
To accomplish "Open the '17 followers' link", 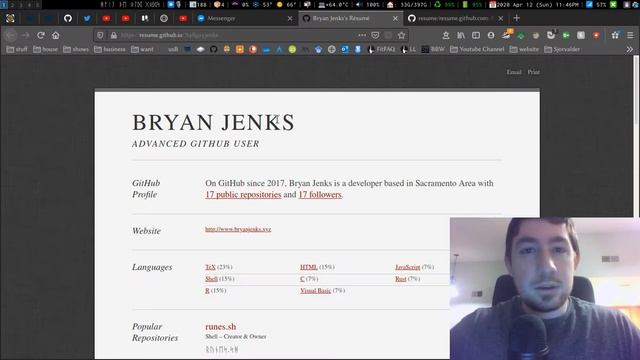I will [x=320, y=195].
